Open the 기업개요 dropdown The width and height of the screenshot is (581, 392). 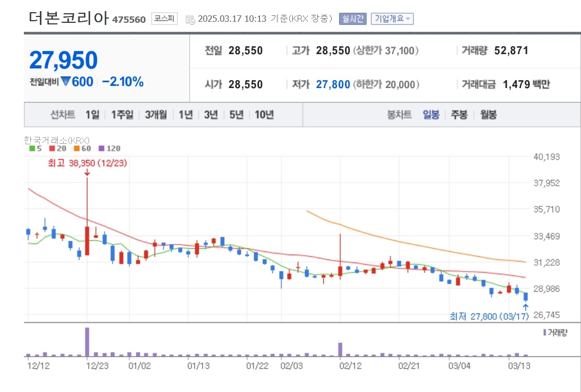coord(392,19)
